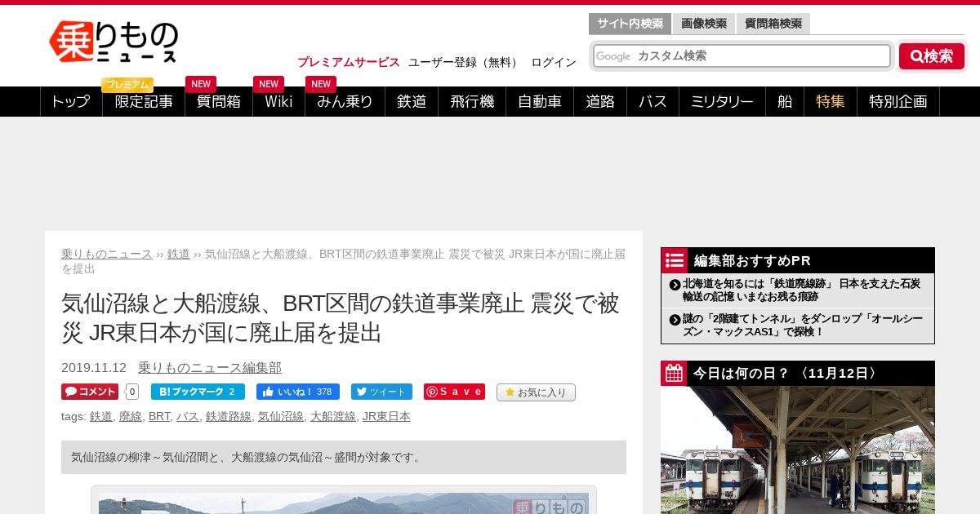Click the 今日は何の日？〈11月12日〉 heading
Viewport: 980px width, 514px height.
(x=787, y=373)
